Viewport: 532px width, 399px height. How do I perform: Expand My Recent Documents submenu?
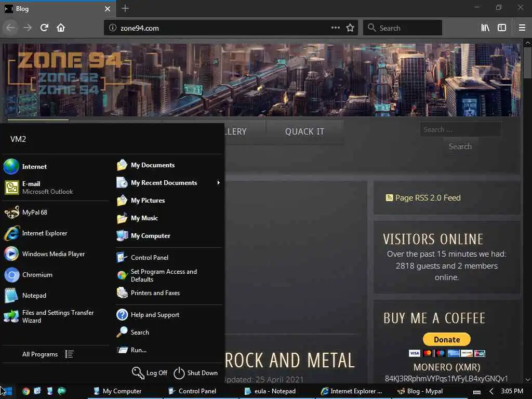pyautogui.click(x=169, y=183)
